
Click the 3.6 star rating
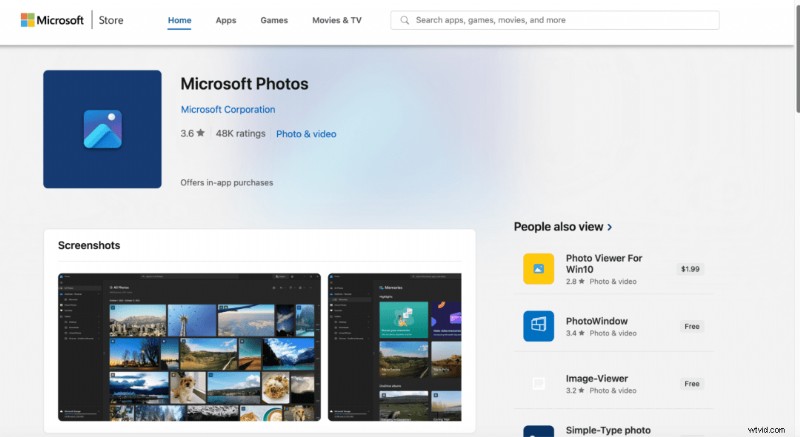coord(192,134)
